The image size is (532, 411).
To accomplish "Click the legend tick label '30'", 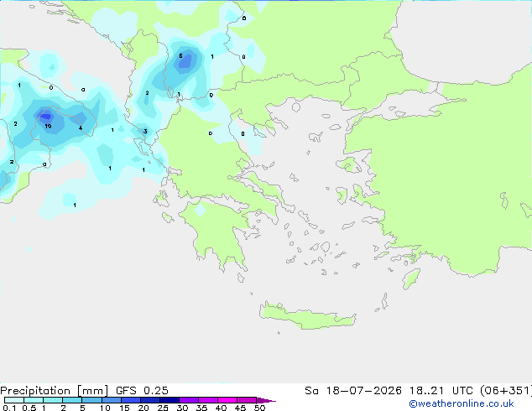I will coord(182,408).
